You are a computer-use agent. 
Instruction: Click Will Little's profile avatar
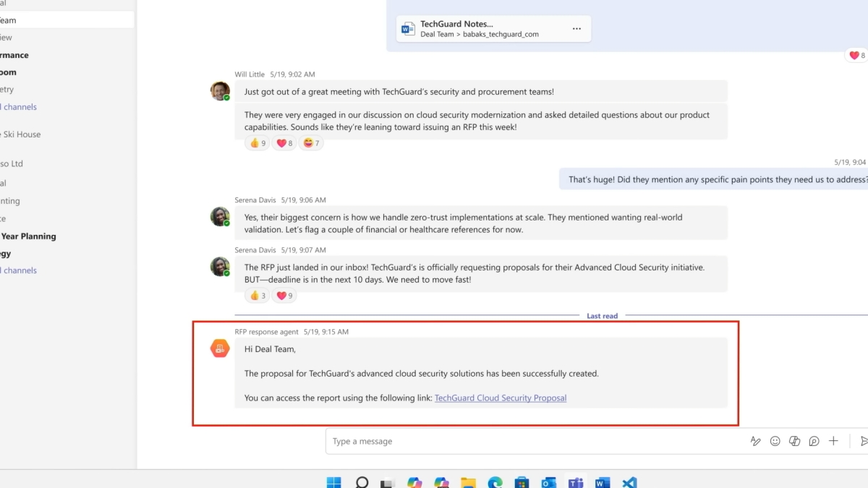[x=220, y=91]
